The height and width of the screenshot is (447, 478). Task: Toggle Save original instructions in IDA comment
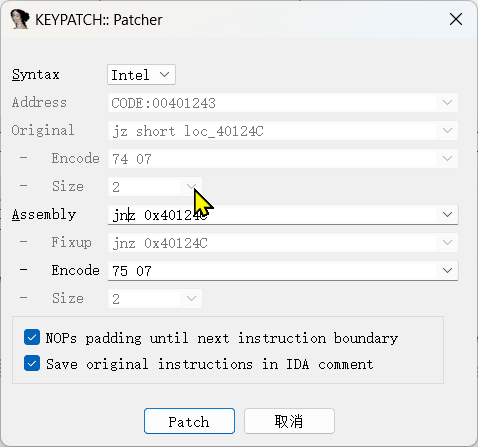click(32, 363)
